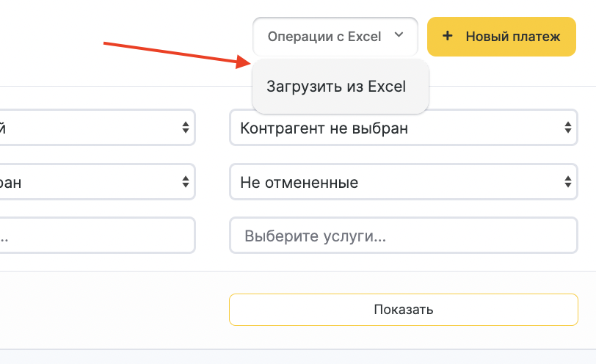This screenshot has height=364, width=596.
Task: Open the partially visible dropdown ending in й
Action: point(97,128)
